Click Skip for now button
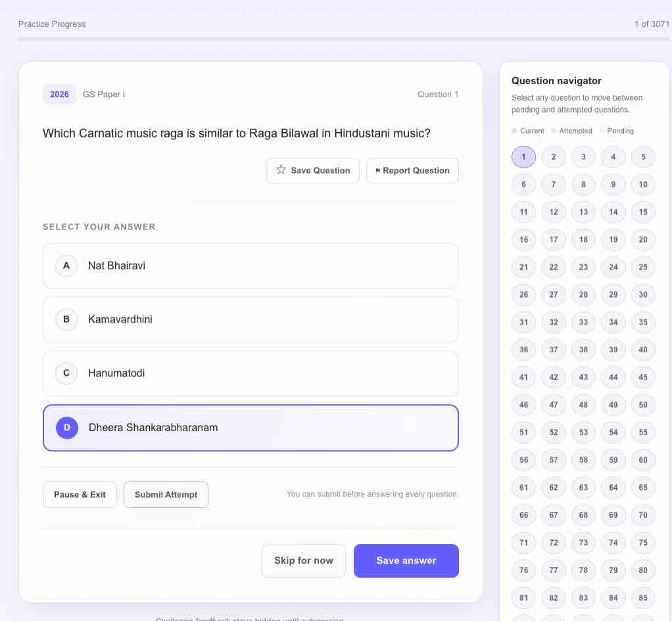This screenshot has height=621, width=672. (303, 561)
